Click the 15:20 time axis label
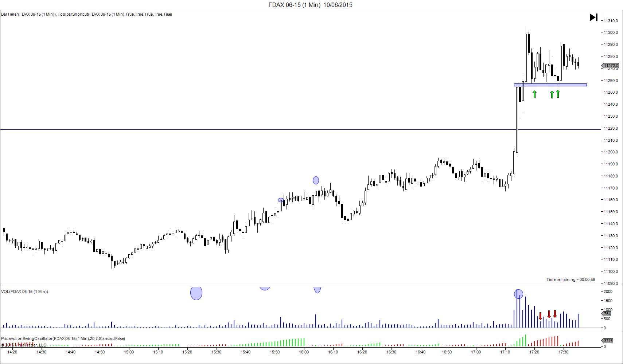Image resolution: width=623 pixels, height=364 pixels. coord(187,352)
